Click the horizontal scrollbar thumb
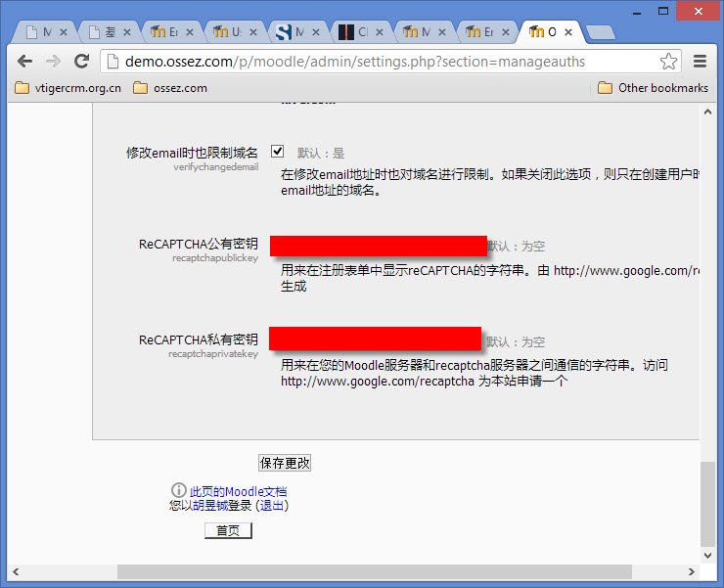Screen dimensions: 724x588 375,571
